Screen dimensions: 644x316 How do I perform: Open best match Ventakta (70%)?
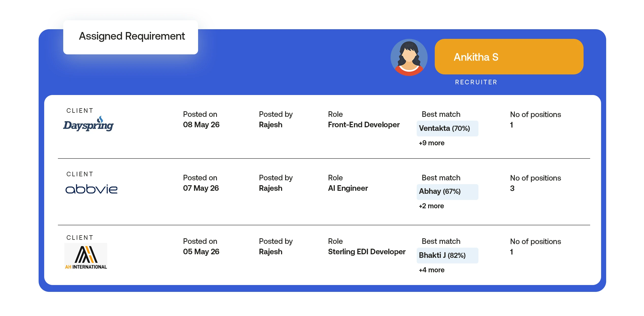(x=447, y=128)
